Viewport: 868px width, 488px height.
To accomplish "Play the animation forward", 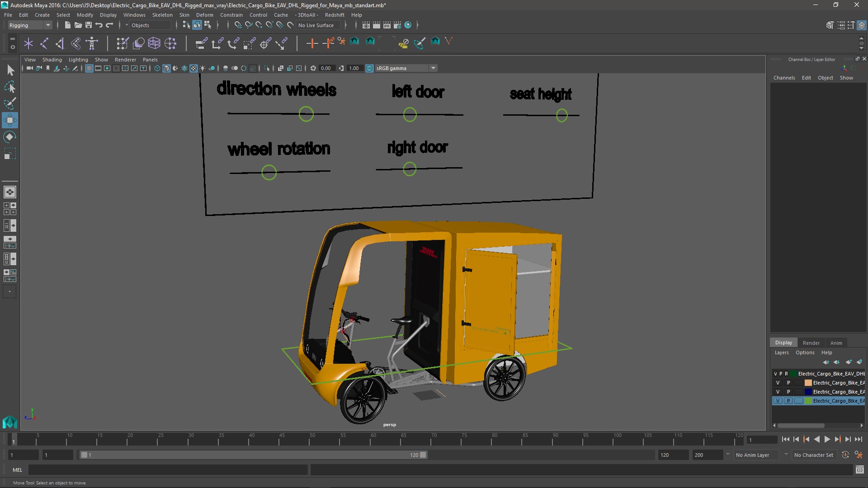I will (827, 439).
